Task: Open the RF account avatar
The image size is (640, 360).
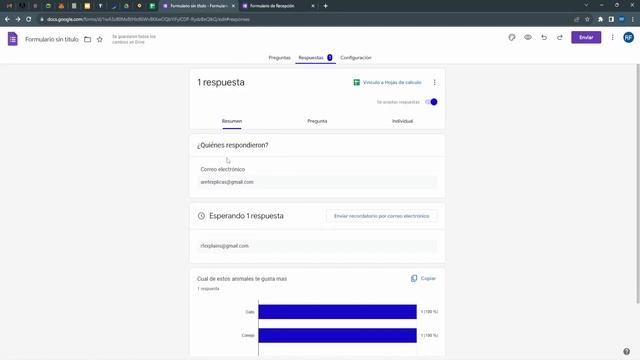Action: click(x=628, y=38)
